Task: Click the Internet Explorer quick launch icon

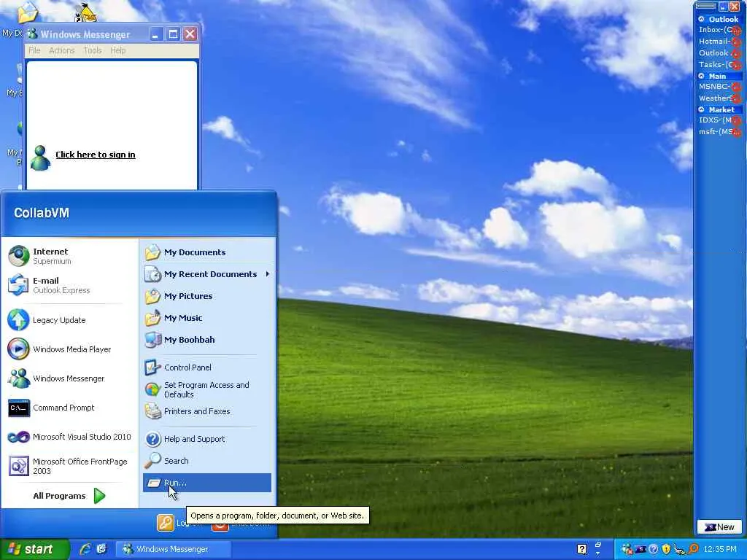Action: 86,549
